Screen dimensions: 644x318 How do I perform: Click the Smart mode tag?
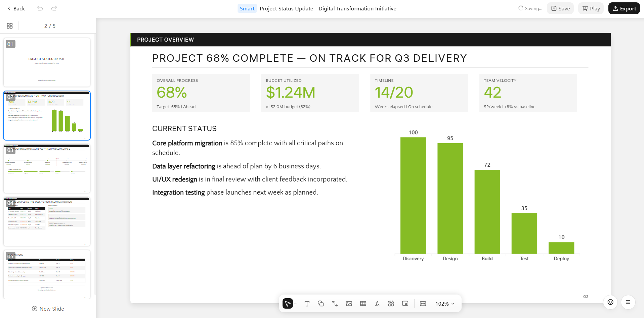point(247,8)
